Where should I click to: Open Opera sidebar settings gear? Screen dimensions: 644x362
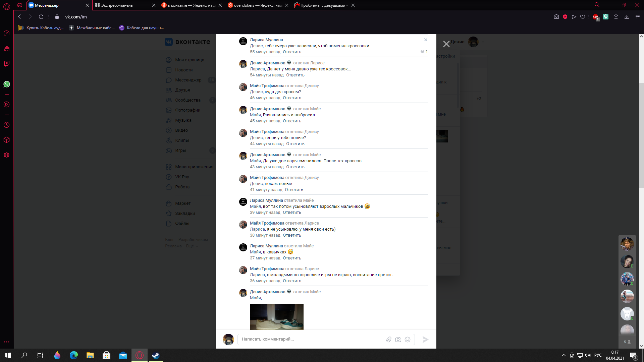[x=7, y=155]
